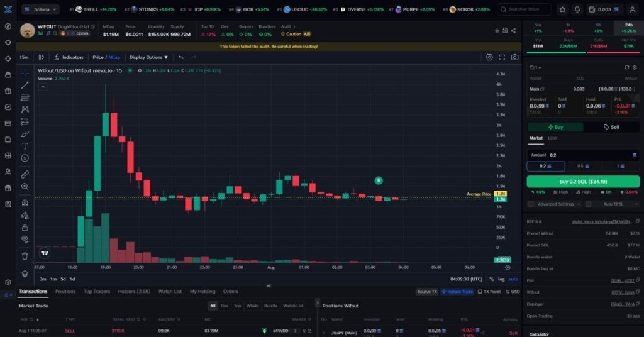Choose the 0.5 SOL preset amount
Viewport: 644px width, 337px height.
pyautogui.click(x=583, y=166)
